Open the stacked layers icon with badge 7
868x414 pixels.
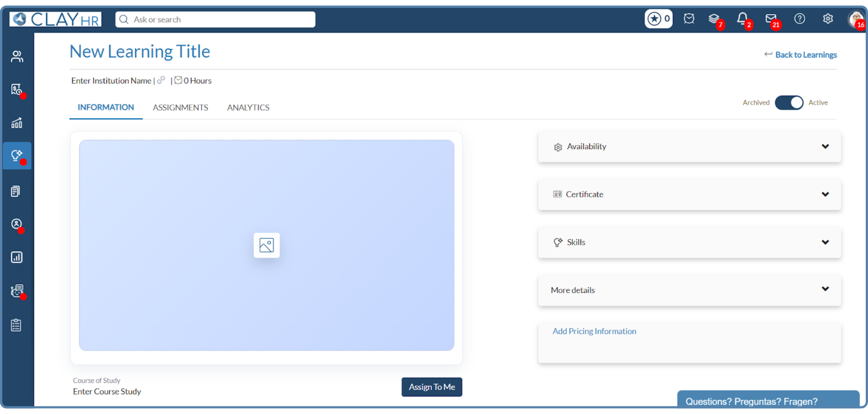tap(714, 19)
